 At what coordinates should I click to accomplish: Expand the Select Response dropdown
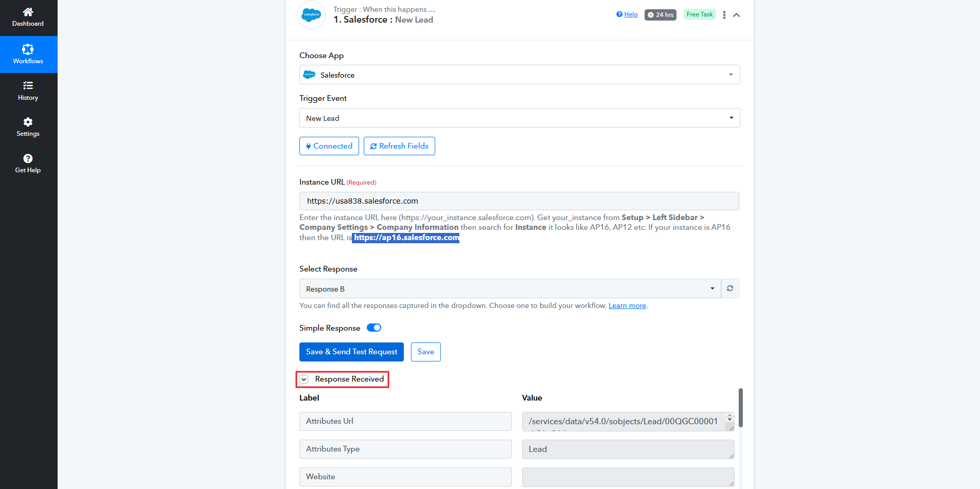pyautogui.click(x=510, y=289)
